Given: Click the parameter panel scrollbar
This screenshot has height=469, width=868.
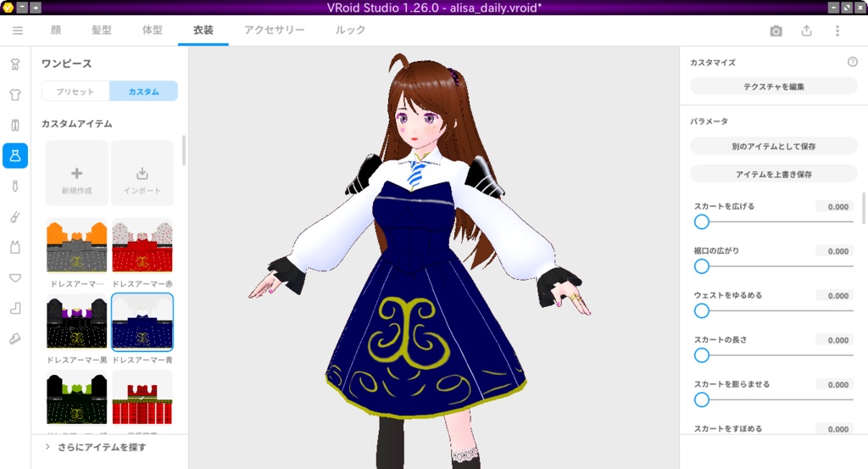Looking at the screenshot, I should pyautogui.click(x=864, y=208).
